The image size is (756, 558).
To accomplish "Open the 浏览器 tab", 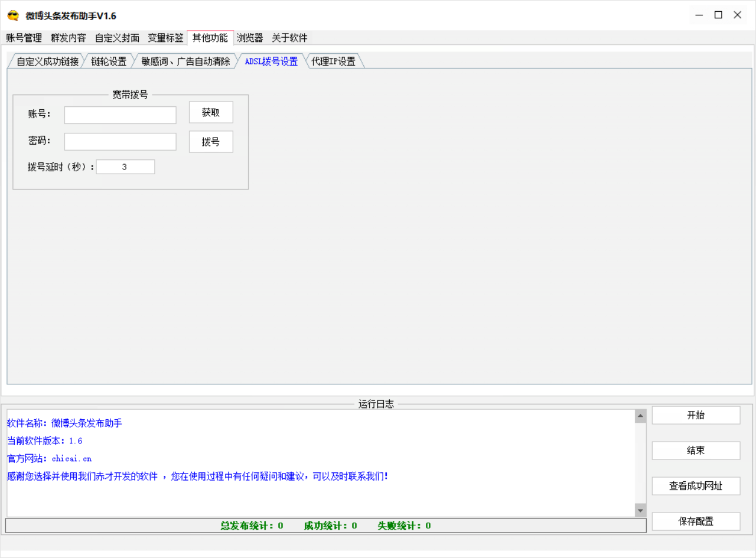I will click(250, 38).
